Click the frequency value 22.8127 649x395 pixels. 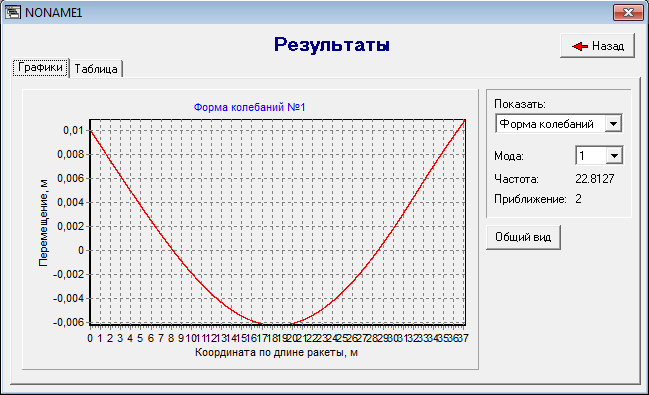595,179
